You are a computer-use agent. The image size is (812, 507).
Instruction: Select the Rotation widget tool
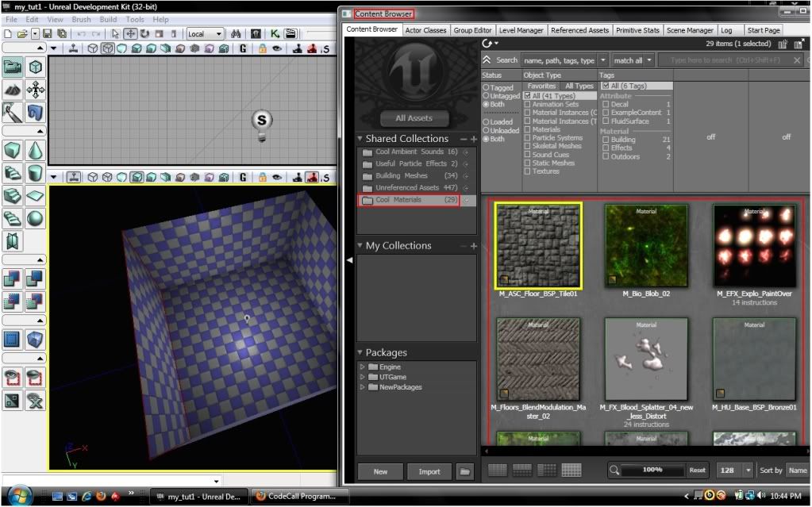click(144, 34)
